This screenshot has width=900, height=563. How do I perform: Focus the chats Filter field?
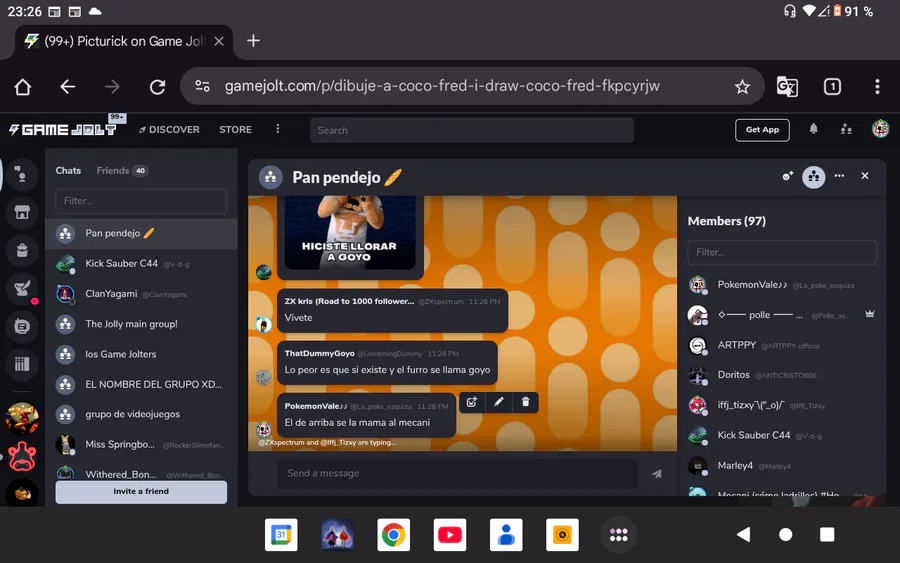141,201
